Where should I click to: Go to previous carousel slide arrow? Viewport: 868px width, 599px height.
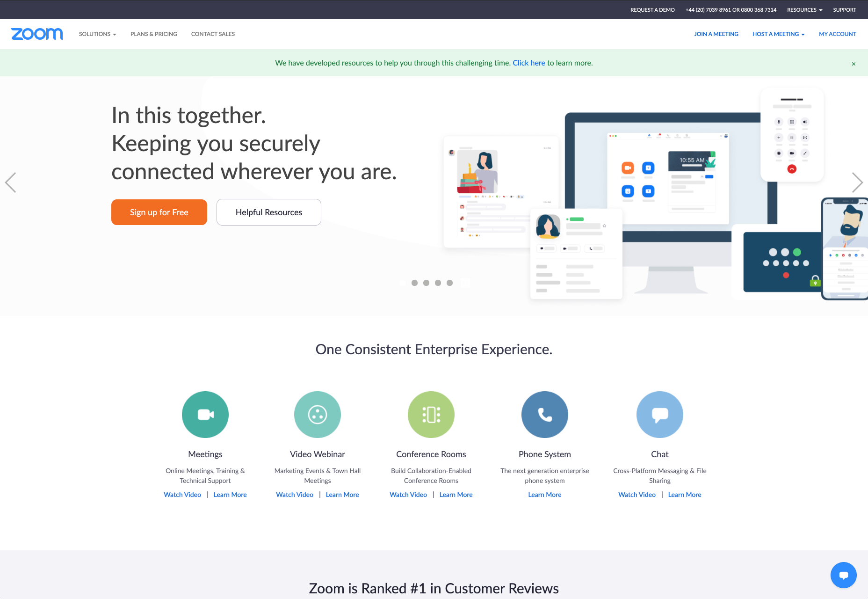(x=10, y=183)
